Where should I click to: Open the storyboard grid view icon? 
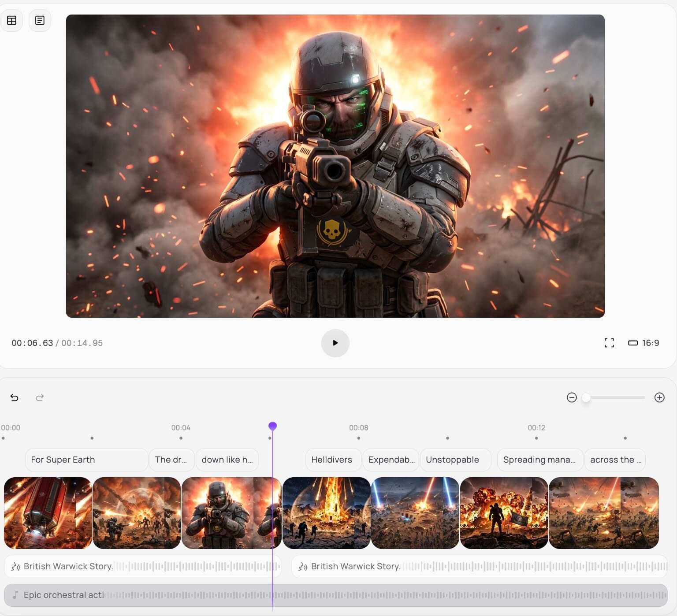click(x=12, y=21)
